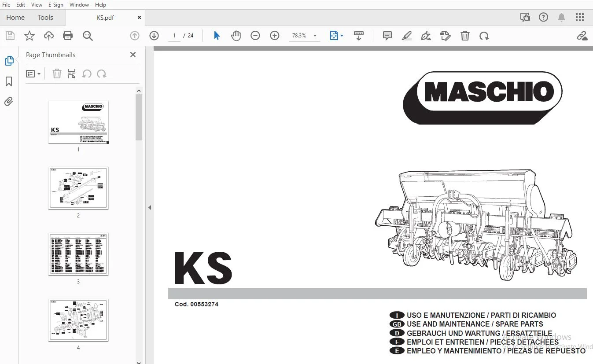This screenshot has height=364, width=593.
Task: Click the large 'KS' title text
Action: pyautogui.click(x=203, y=268)
